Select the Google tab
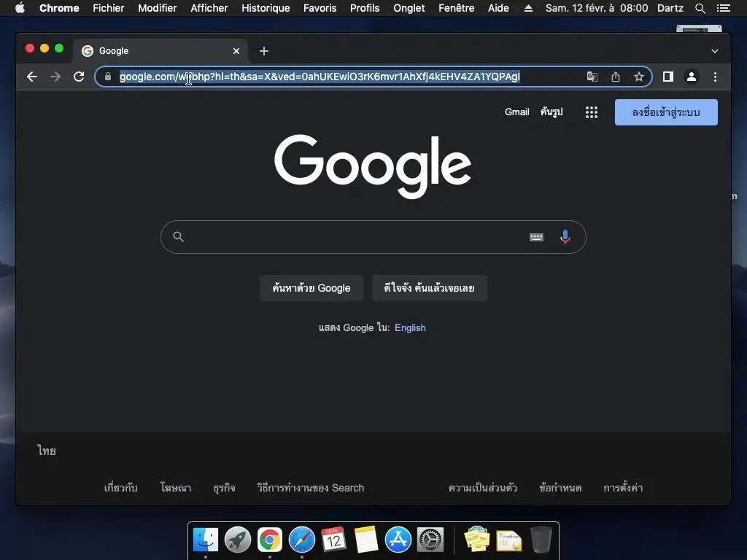The width and height of the screenshot is (747, 560). coord(160,51)
